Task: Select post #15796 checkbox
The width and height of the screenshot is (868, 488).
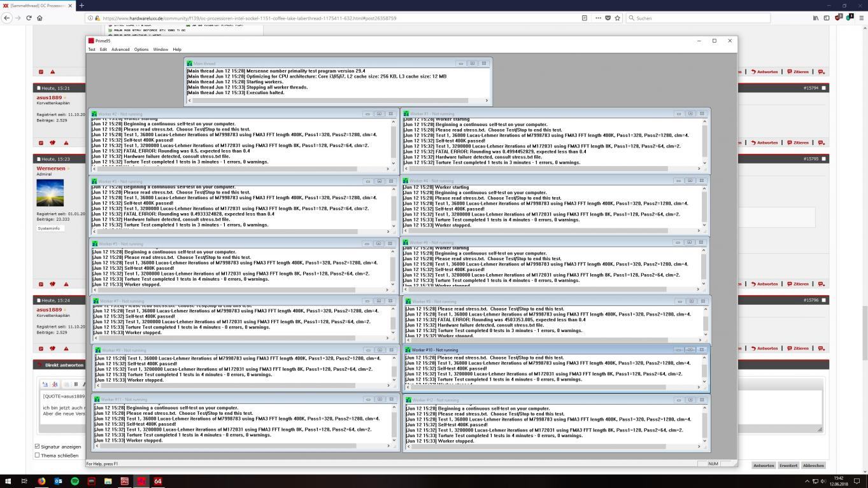Action: coord(824,300)
